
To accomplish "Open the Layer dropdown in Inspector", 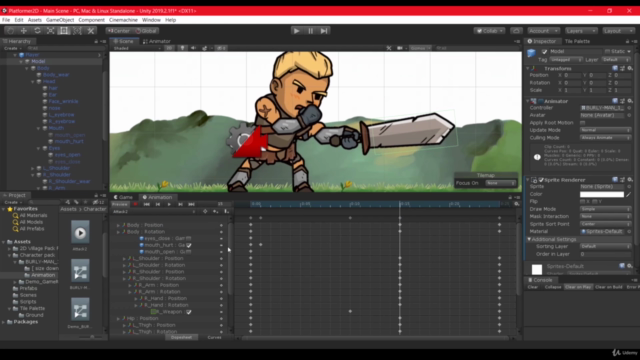I will point(616,60).
